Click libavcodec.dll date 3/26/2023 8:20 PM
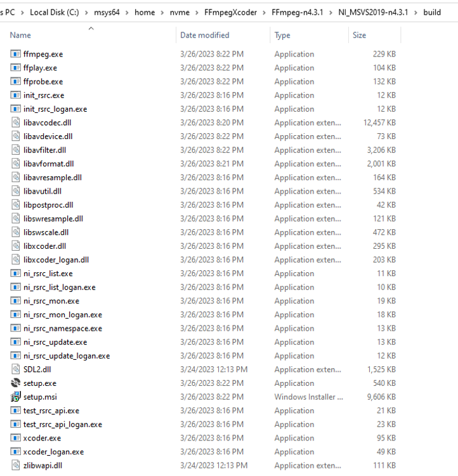458x476 pixels. 212,122
